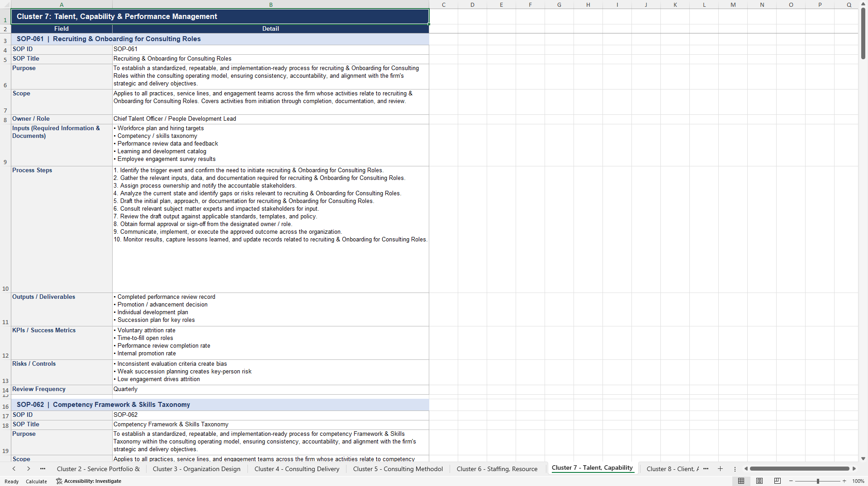Click 'Review Frequency' label cell
This screenshot has height=486, width=868.
[x=62, y=389]
